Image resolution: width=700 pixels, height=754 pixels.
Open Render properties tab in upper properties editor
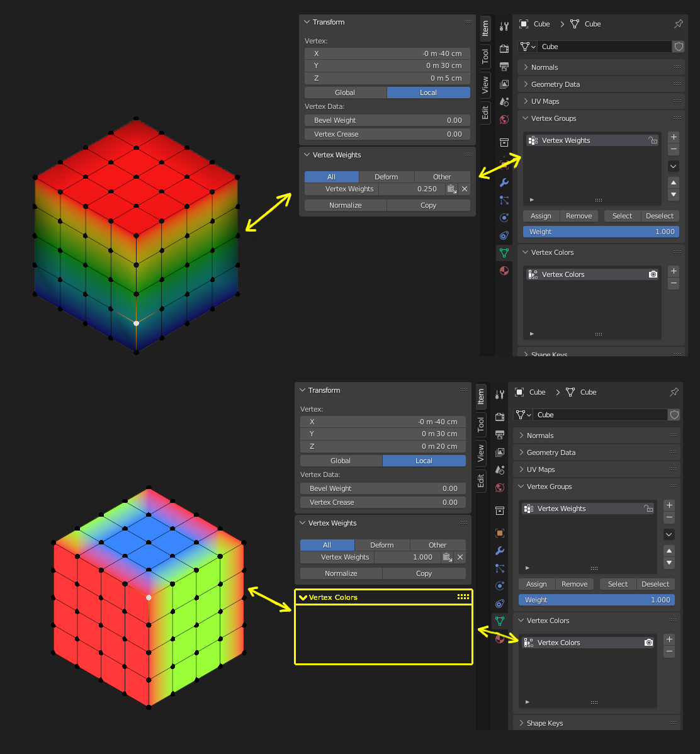[x=504, y=48]
